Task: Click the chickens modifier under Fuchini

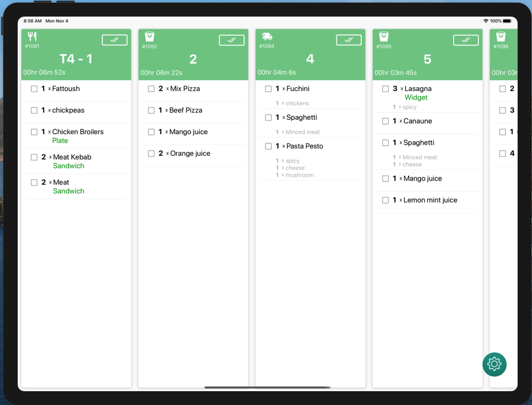Action: pos(297,103)
